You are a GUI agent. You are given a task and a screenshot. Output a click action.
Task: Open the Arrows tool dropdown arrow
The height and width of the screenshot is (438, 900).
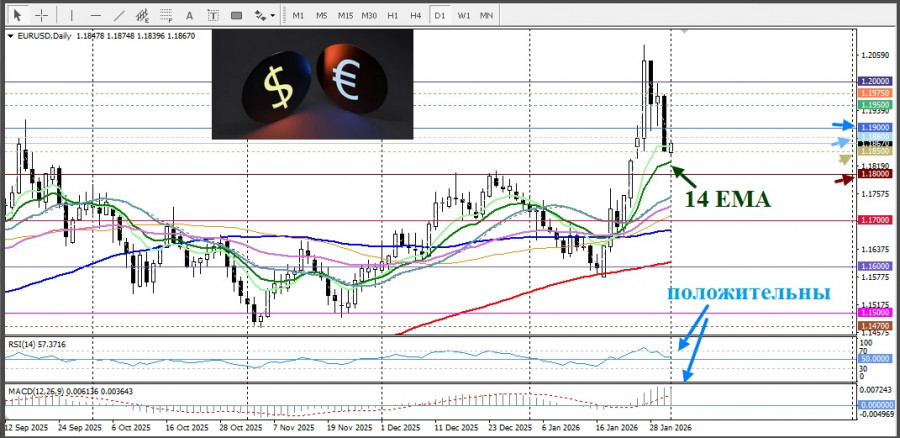pos(273,15)
